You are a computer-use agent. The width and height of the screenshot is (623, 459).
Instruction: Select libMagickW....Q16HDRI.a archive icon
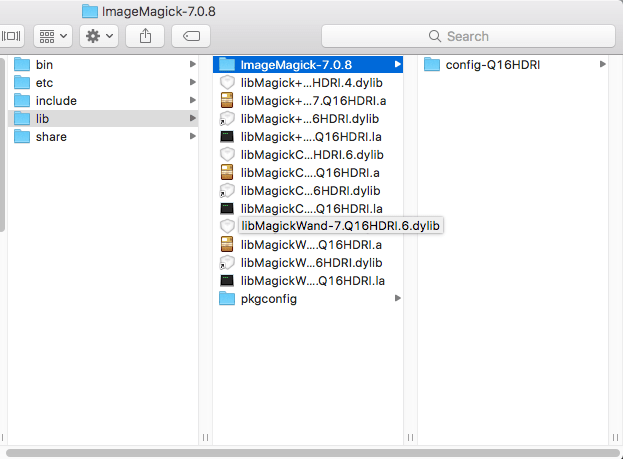coord(227,244)
